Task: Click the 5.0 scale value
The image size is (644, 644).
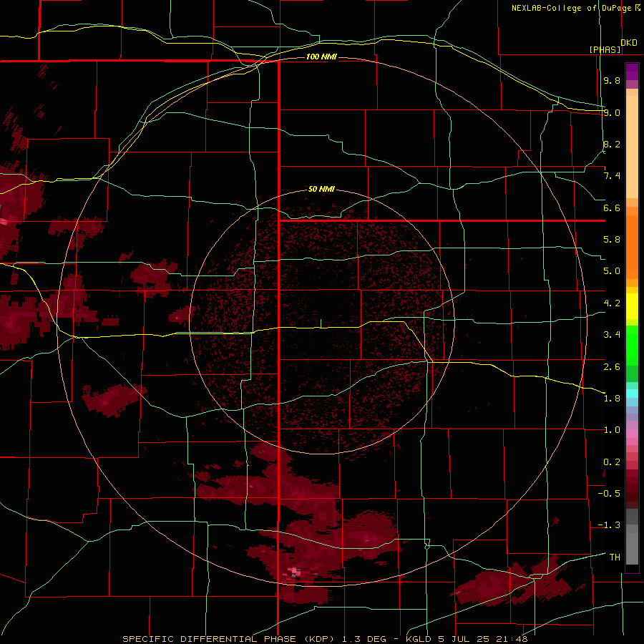Action: pyautogui.click(x=612, y=271)
